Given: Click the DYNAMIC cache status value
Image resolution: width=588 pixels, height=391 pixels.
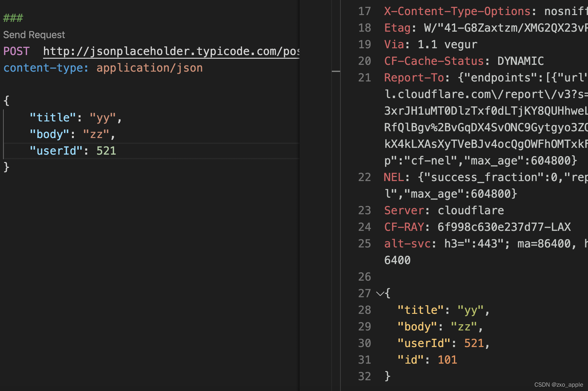Looking at the screenshot, I should [521, 61].
